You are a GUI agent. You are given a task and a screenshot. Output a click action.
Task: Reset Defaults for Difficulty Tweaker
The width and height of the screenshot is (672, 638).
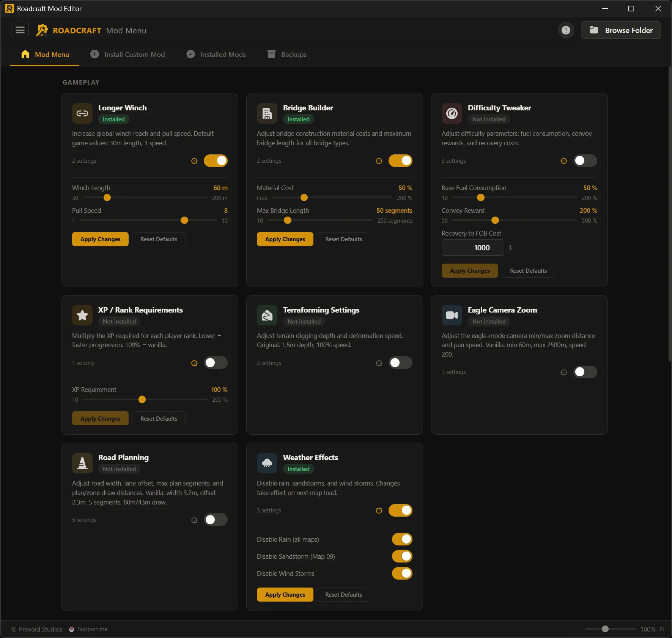pyautogui.click(x=528, y=271)
